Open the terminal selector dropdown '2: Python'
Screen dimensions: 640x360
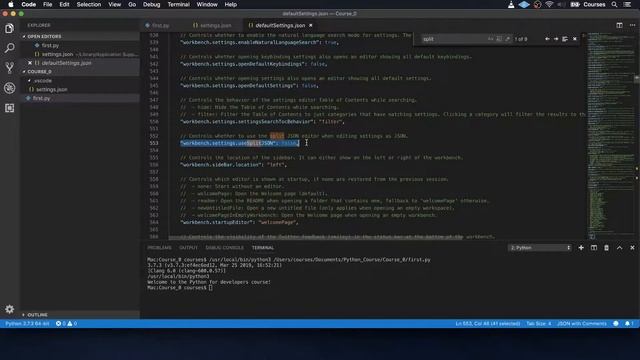pyautogui.click(x=539, y=248)
